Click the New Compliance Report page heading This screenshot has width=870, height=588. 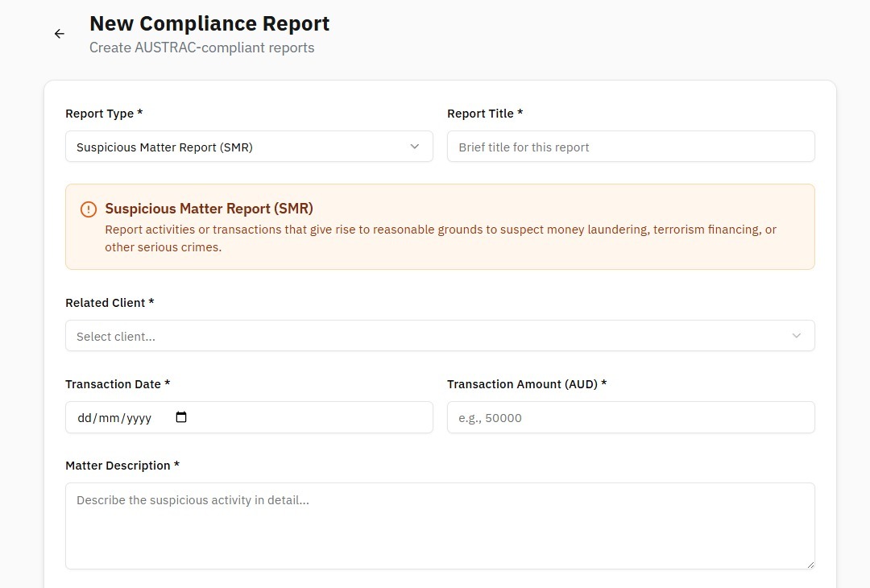pyautogui.click(x=209, y=23)
